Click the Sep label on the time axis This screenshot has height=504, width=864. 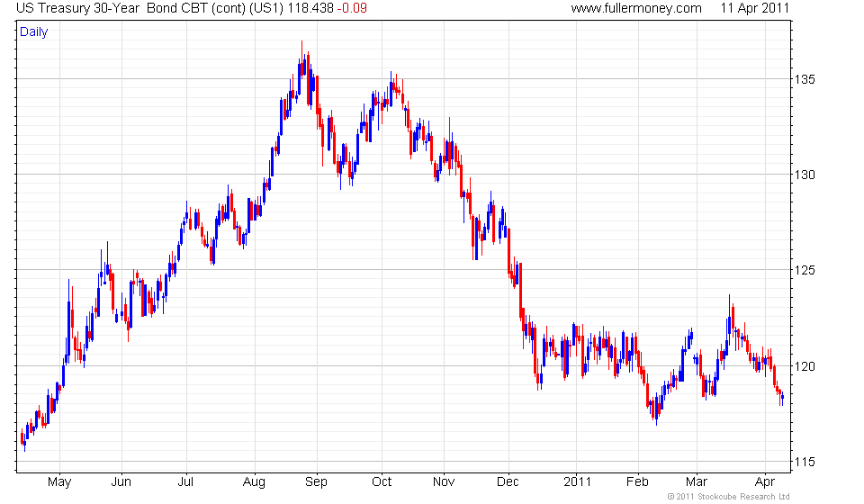coord(316,482)
